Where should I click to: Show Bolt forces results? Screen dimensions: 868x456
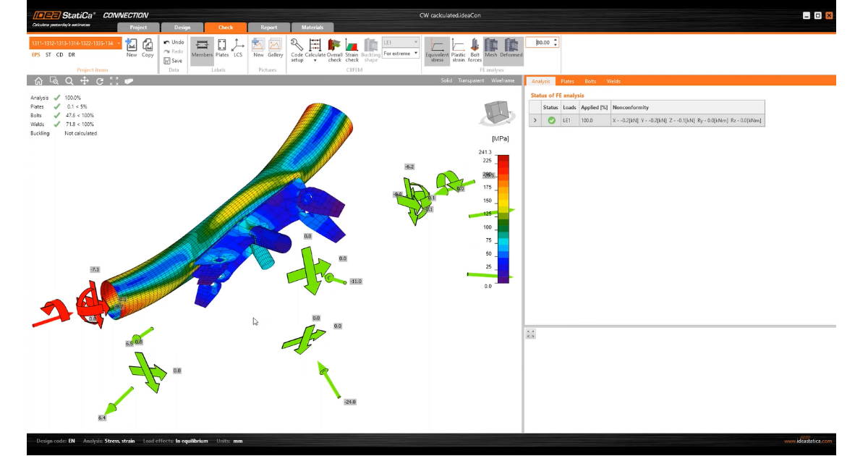pyautogui.click(x=475, y=48)
